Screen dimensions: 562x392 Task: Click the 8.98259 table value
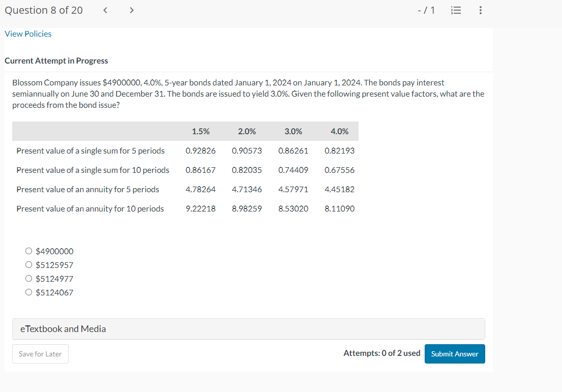point(247,208)
